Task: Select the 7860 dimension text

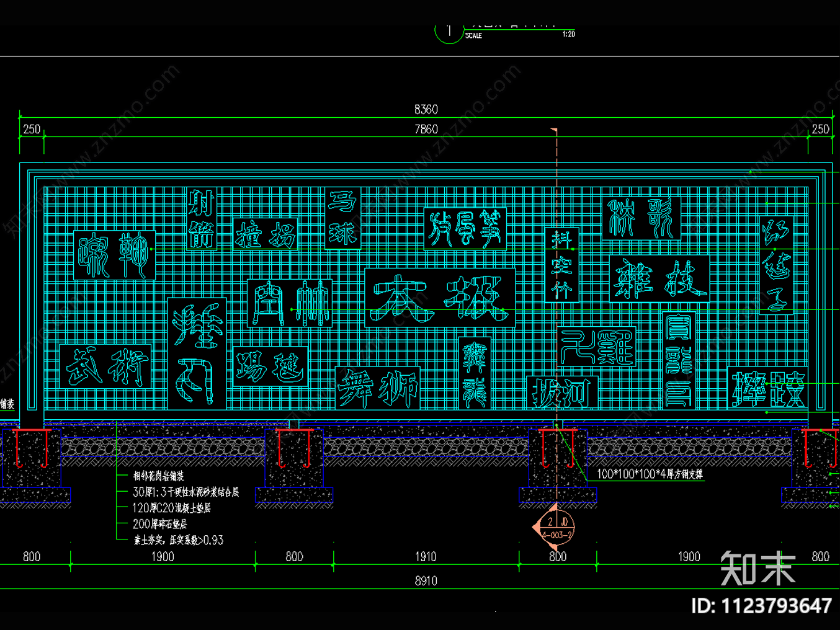Action: pos(426,129)
